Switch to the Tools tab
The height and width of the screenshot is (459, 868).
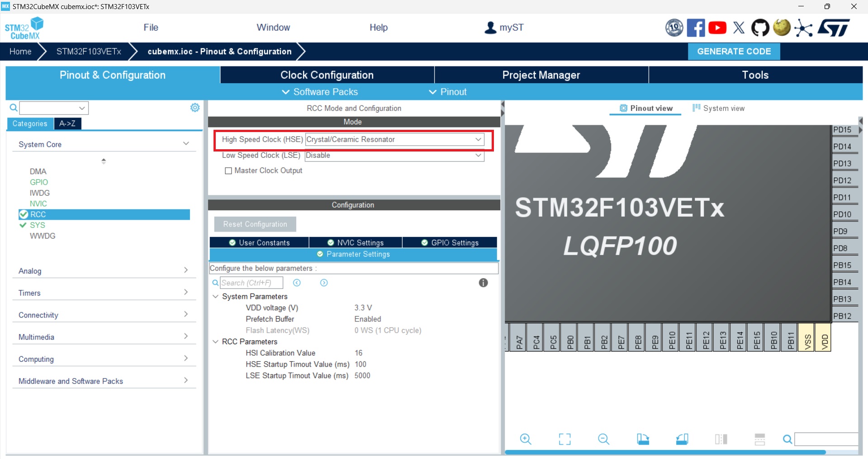coord(755,75)
